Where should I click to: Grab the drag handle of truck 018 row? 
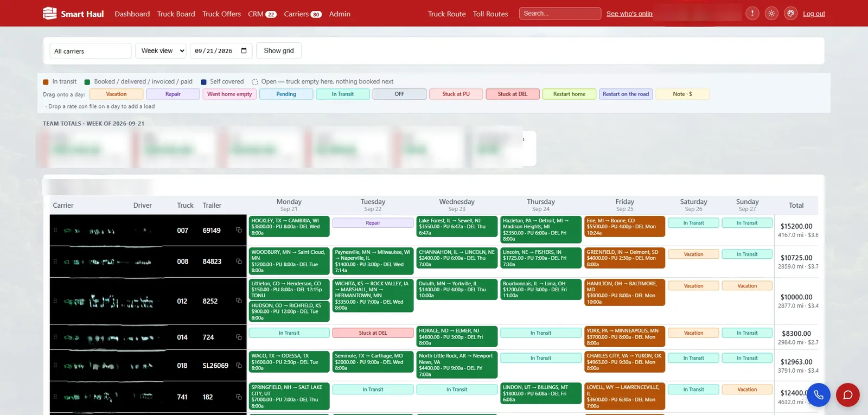click(55, 365)
